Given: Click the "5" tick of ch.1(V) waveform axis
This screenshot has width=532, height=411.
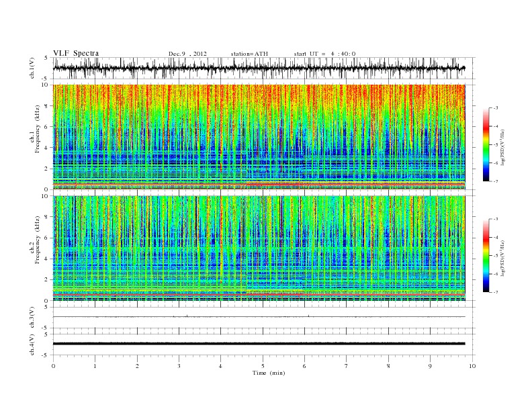Looking at the screenshot, I should (46, 58).
